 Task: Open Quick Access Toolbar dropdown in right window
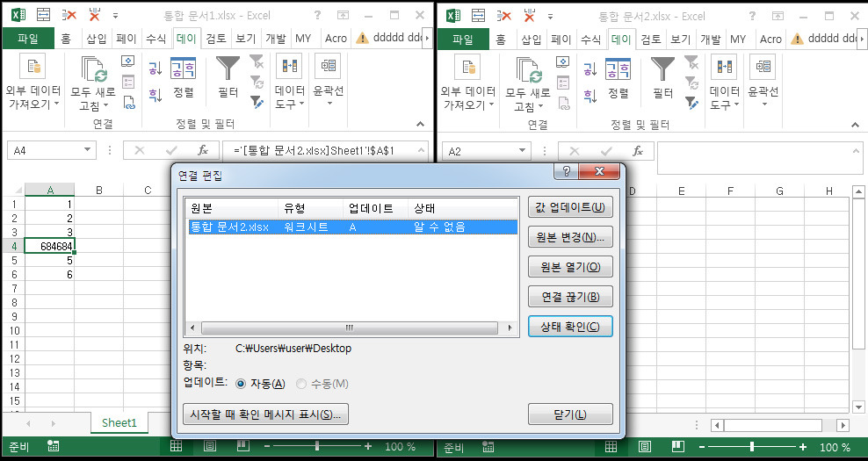[x=550, y=16]
